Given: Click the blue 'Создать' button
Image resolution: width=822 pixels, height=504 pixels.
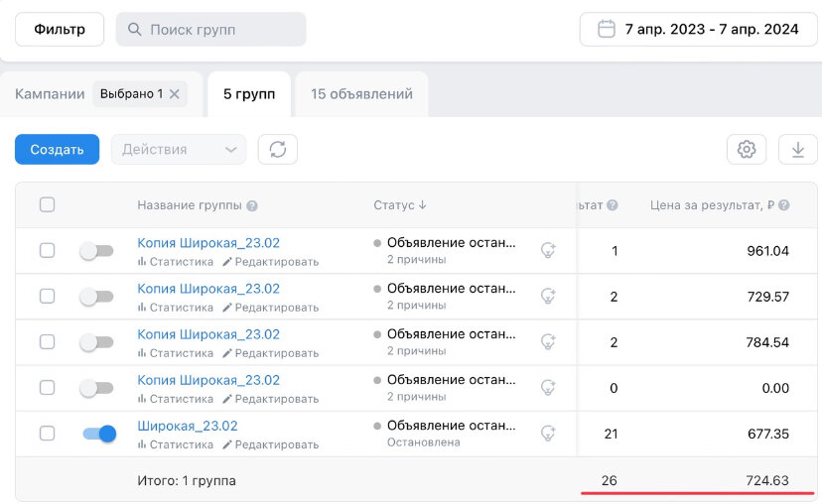Looking at the screenshot, I should 58,149.
